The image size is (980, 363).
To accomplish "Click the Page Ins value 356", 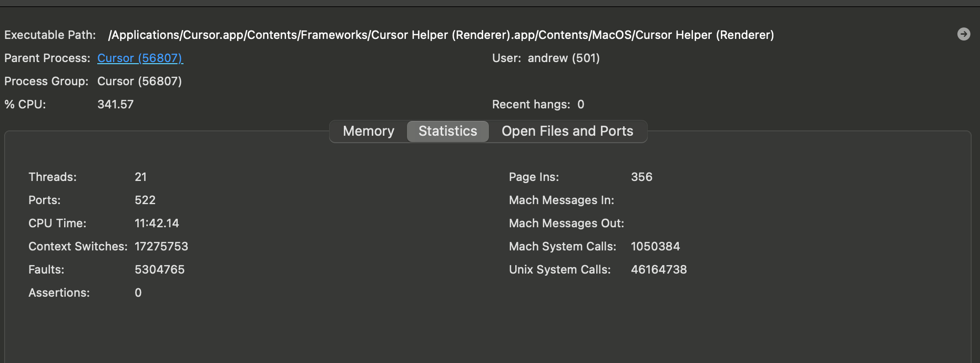I will [641, 177].
